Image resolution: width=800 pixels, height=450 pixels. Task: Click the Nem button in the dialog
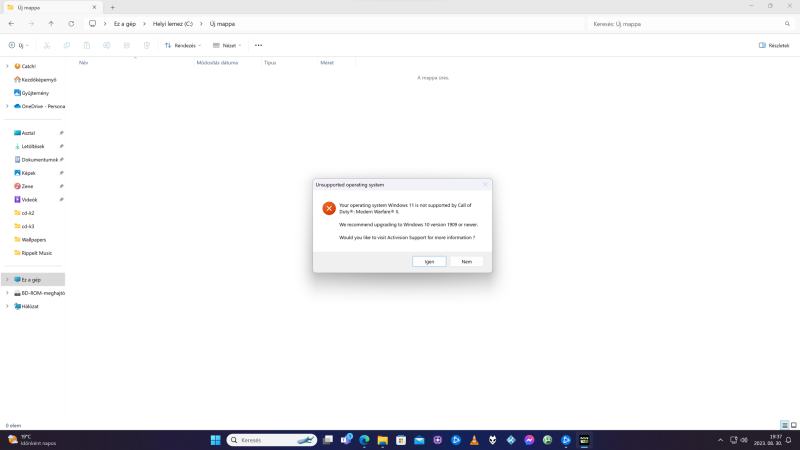[466, 261]
